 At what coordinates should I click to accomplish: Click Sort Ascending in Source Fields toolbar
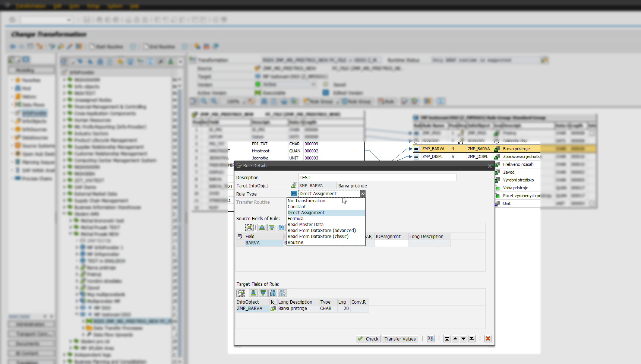tap(262, 228)
